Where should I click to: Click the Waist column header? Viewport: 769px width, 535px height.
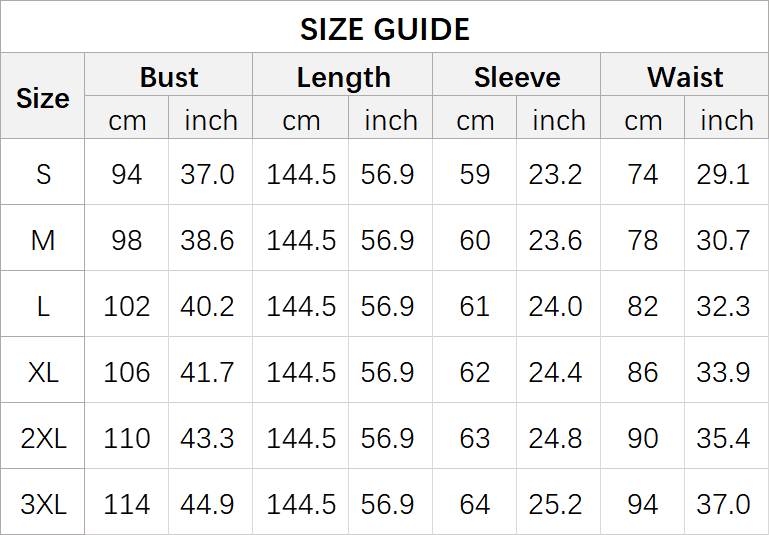pyautogui.click(x=685, y=77)
